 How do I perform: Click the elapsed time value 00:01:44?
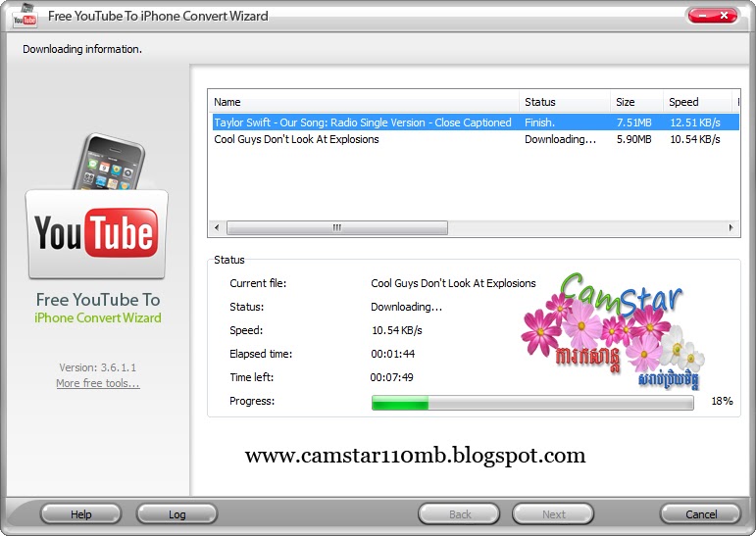(x=392, y=354)
